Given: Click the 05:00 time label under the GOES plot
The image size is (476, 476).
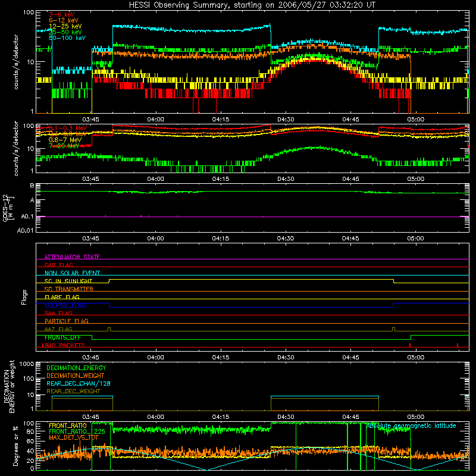Looking at the screenshot, I should click(x=415, y=239).
